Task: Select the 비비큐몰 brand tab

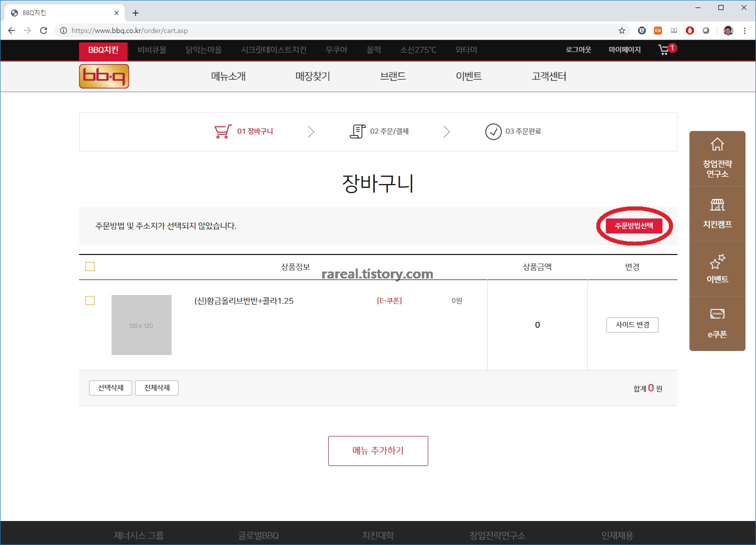Action: pos(152,50)
